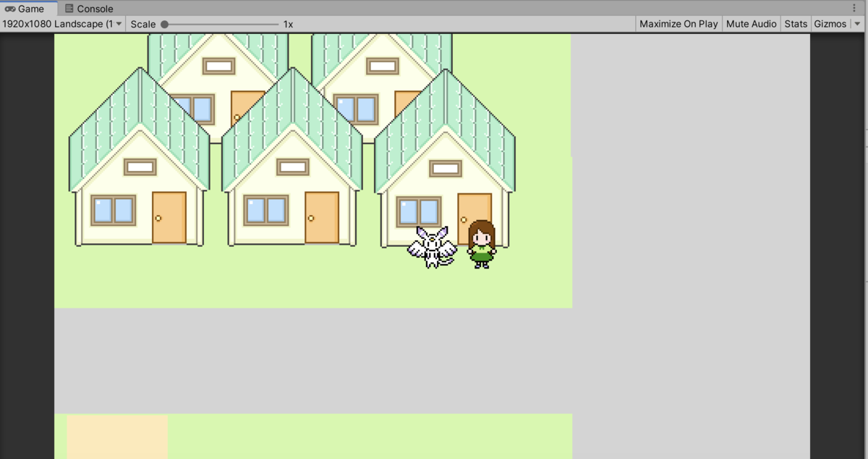The width and height of the screenshot is (868, 459).
Task: Click the white winged creature sprite
Action: [x=432, y=247]
